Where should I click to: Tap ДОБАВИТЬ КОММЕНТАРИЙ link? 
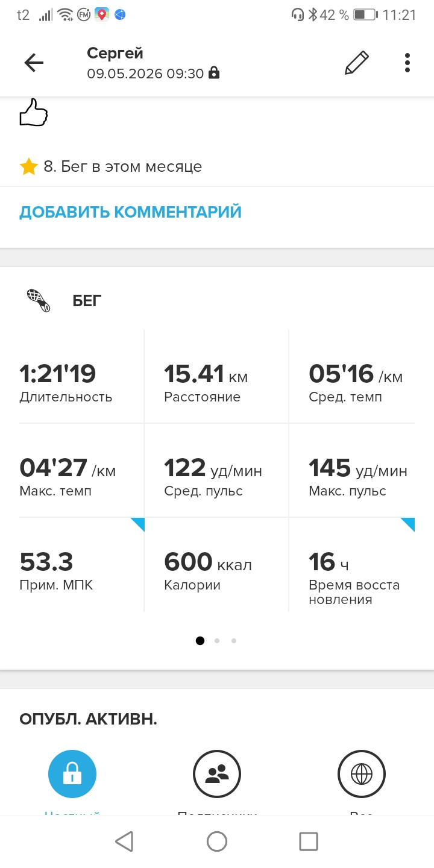130,212
